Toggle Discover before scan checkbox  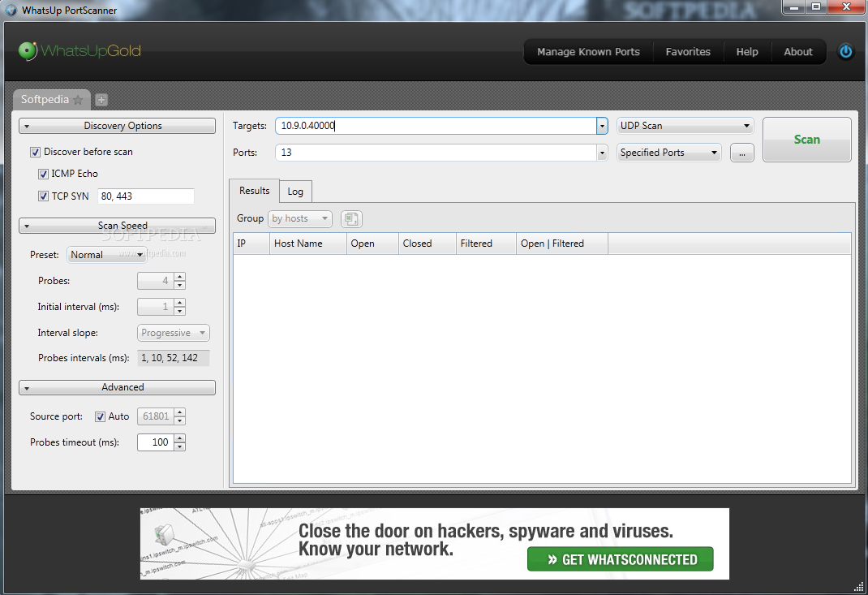point(36,152)
